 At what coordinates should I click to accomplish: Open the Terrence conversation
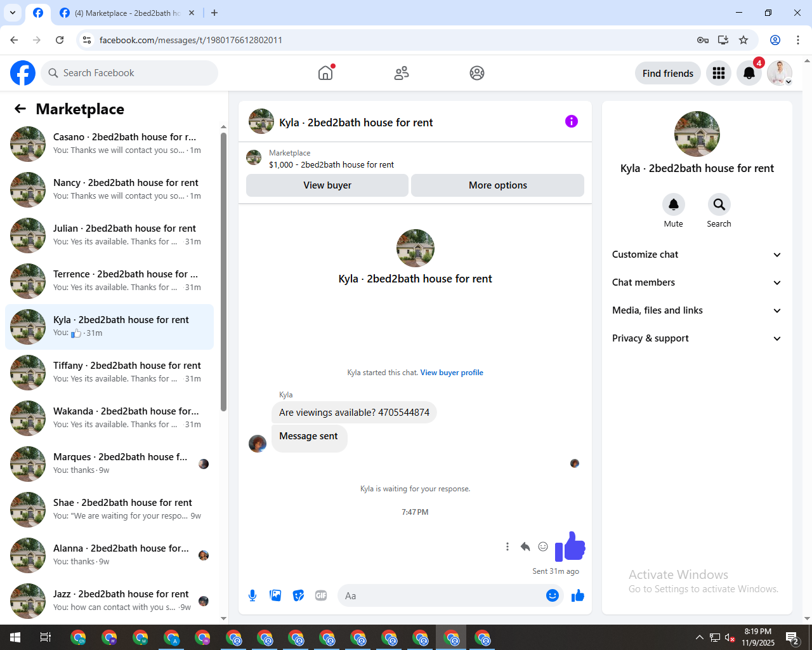tap(109, 281)
